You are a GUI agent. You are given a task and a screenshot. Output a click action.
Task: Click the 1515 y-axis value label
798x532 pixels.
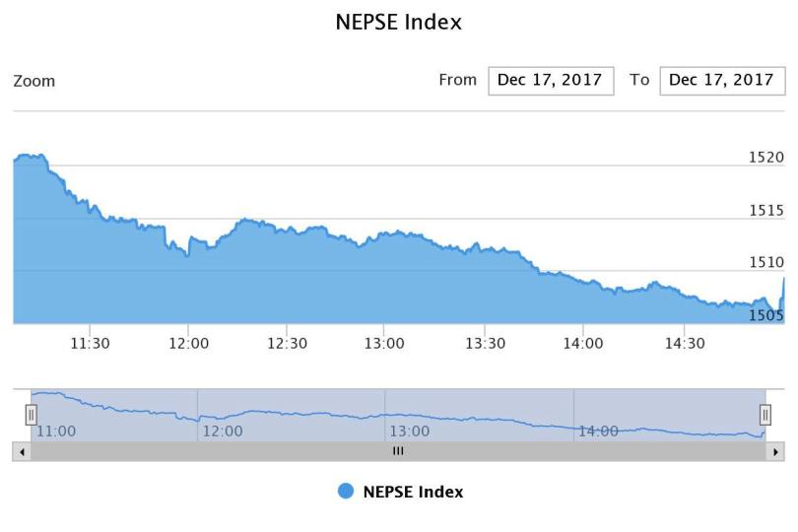pos(765,210)
